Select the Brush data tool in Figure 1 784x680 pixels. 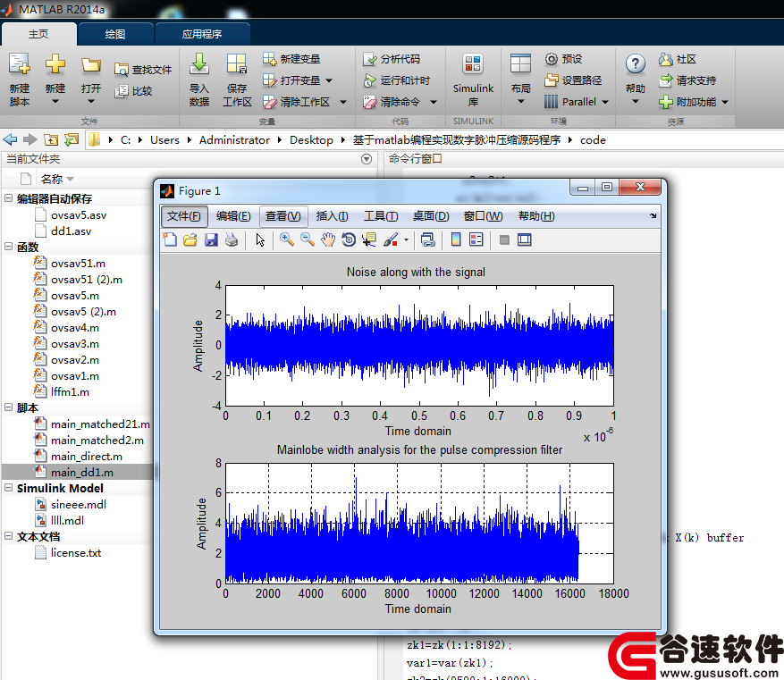(x=391, y=239)
